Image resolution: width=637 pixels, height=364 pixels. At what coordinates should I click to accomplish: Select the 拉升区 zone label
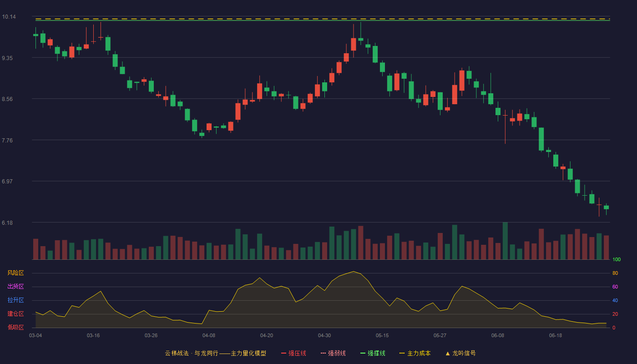(15, 300)
